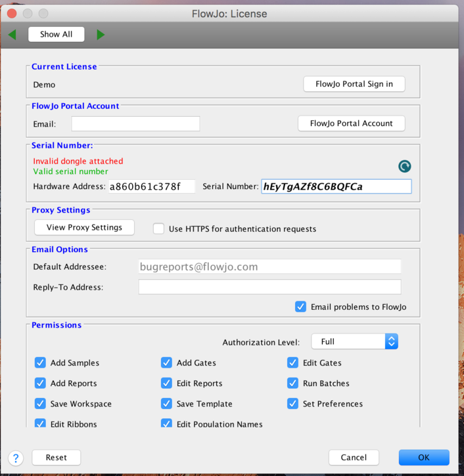
Task: Toggle the Save Template permission
Action: coord(166,403)
